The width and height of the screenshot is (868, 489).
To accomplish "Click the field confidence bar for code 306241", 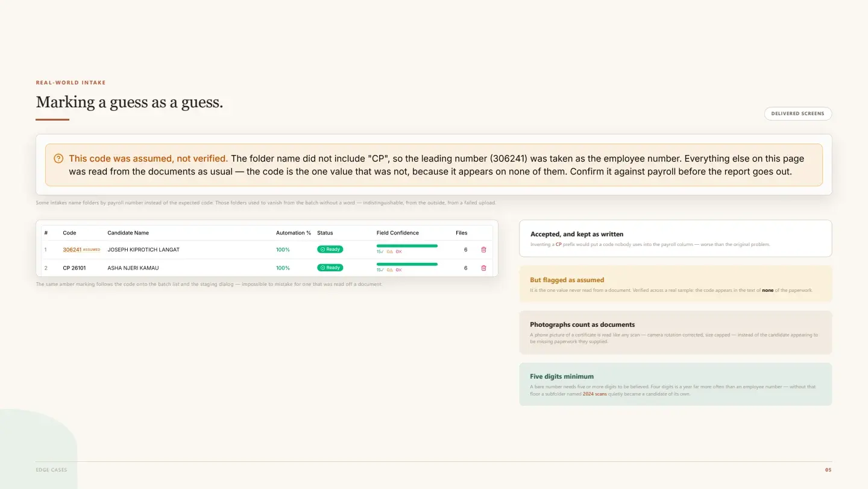I will pos(407,246).
